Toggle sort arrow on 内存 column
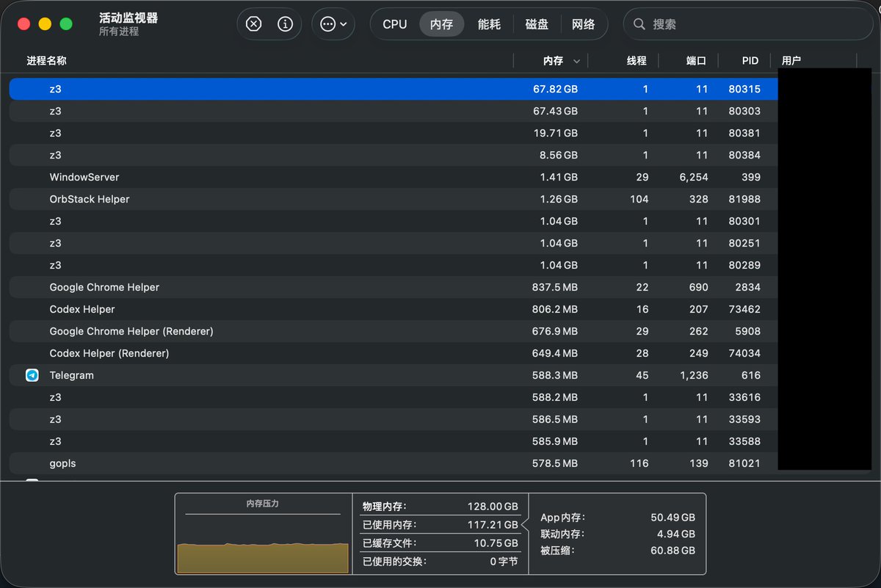Viewport: 881px width, 588px height. [576, 62]
